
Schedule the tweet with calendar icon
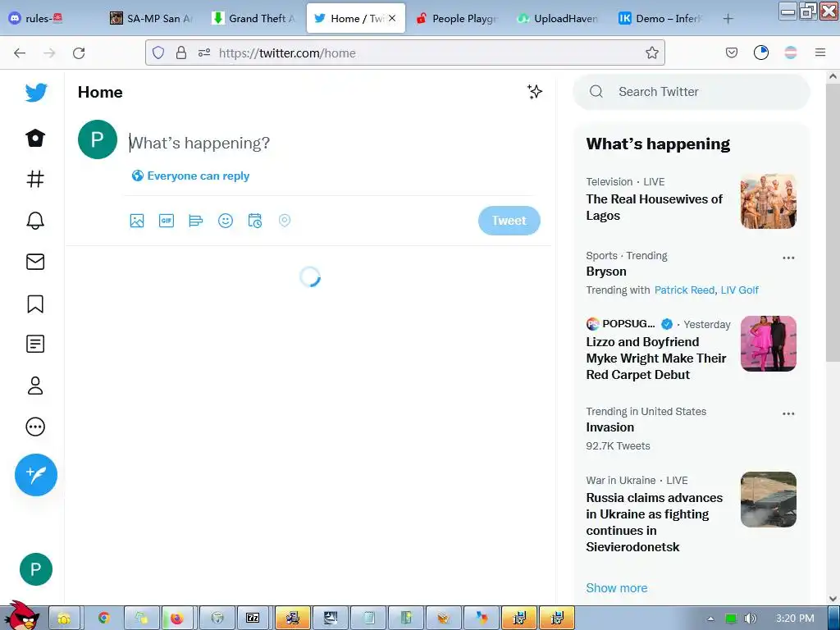(255, 220)
